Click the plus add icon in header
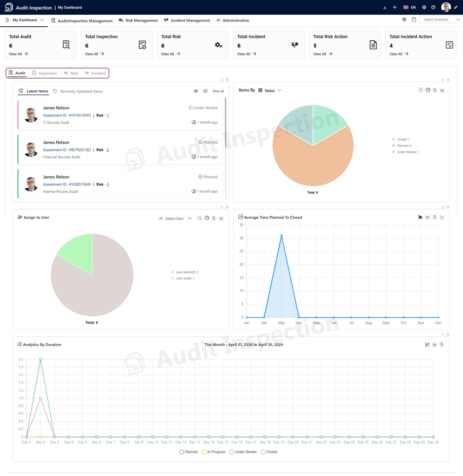Image resolution: width=463 pixels, height=476 pixels. [x=395, y=7]
